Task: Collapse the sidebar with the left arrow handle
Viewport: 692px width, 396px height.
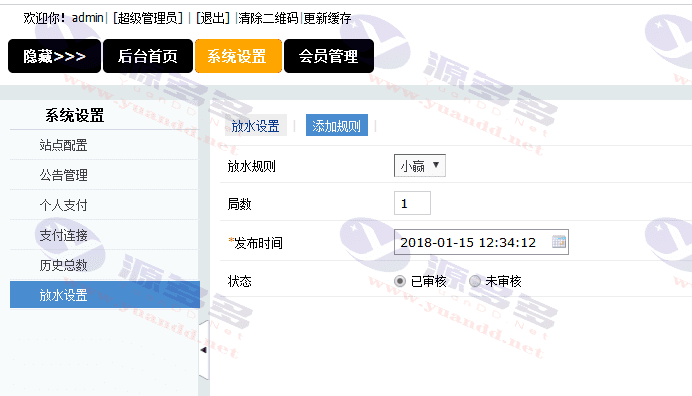Action: pos(203,350)
